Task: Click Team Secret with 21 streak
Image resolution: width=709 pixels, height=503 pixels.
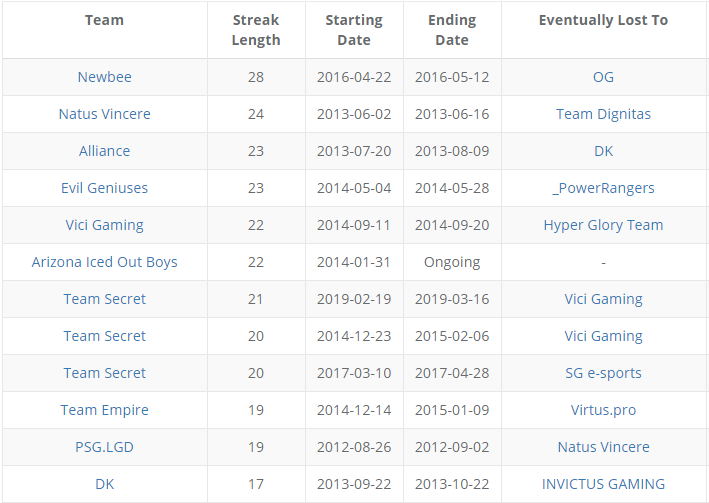Action: coord(104,299)
